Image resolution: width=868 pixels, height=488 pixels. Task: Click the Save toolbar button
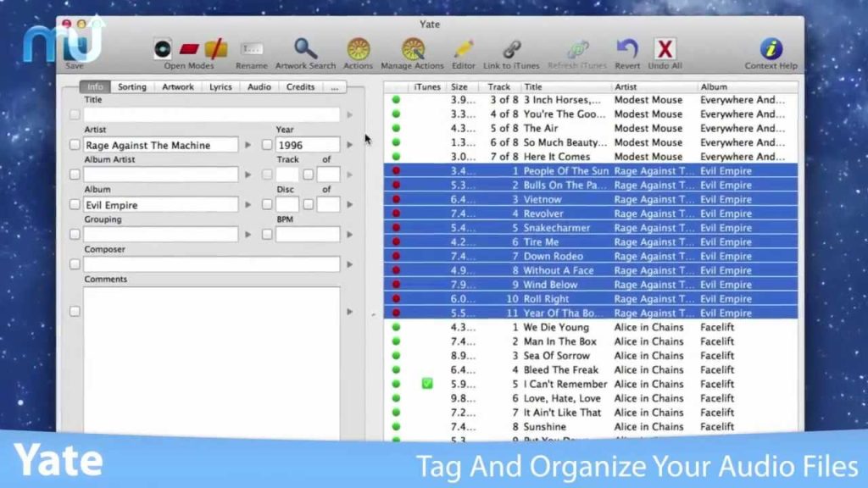75,53
